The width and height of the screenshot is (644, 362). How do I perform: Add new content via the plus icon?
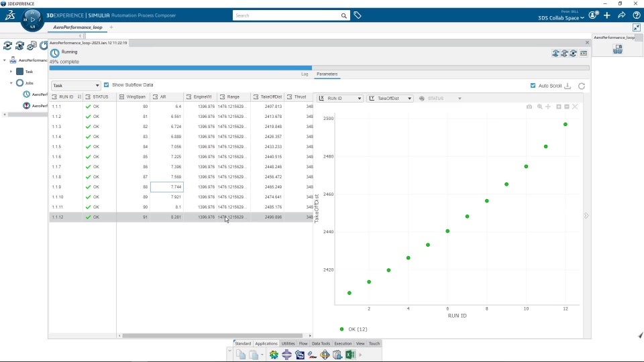click(607, 15)
